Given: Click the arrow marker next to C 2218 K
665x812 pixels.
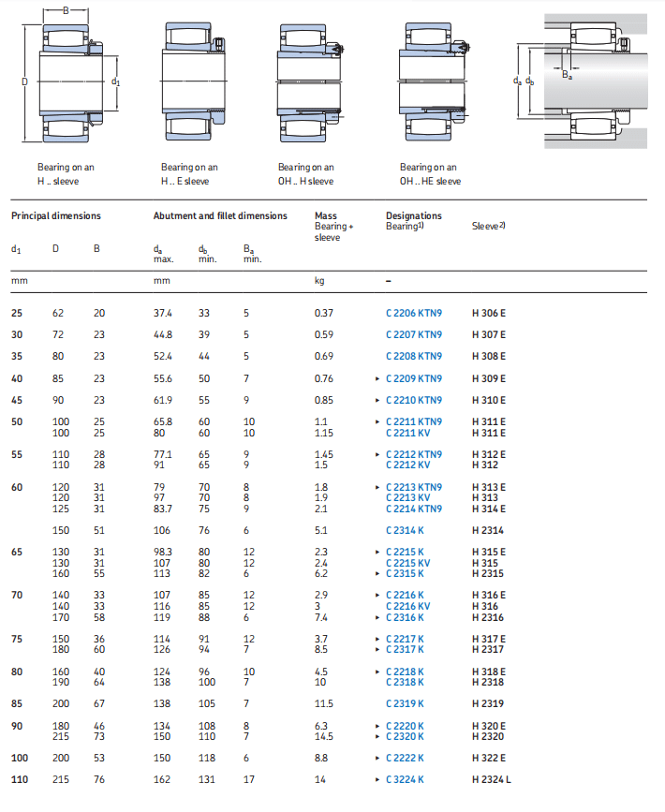Looking at the screenshot, I should (377, 672).
